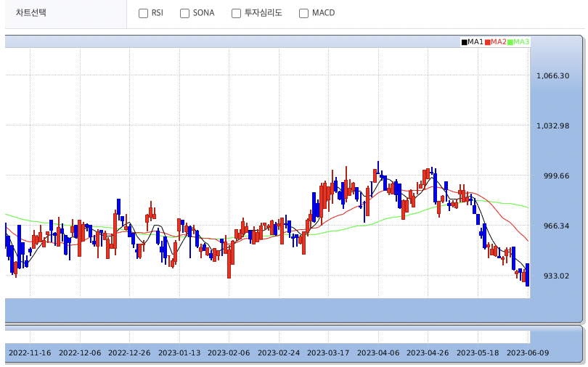Click the 2023-02-06 date label
The image size is (588, 367).
pos(229,352)
